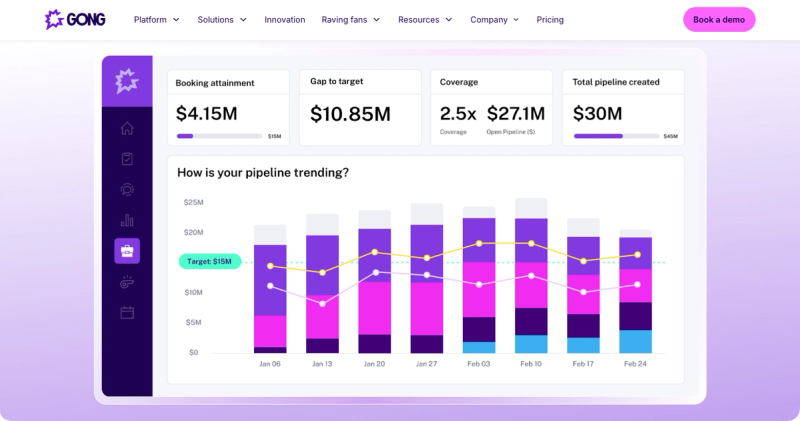Click the Feb 24 axis label
Screen dimensions: 800x421
click(635, 364)
